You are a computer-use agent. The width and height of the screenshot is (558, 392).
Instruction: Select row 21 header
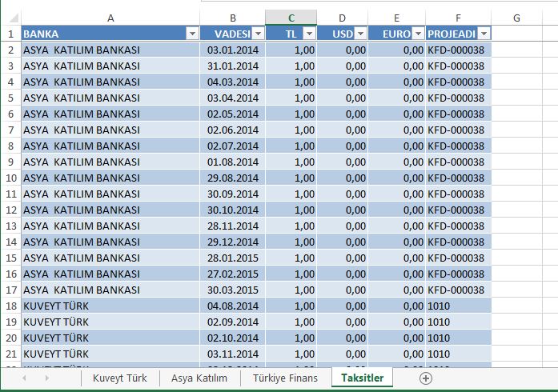click(10, 354)
